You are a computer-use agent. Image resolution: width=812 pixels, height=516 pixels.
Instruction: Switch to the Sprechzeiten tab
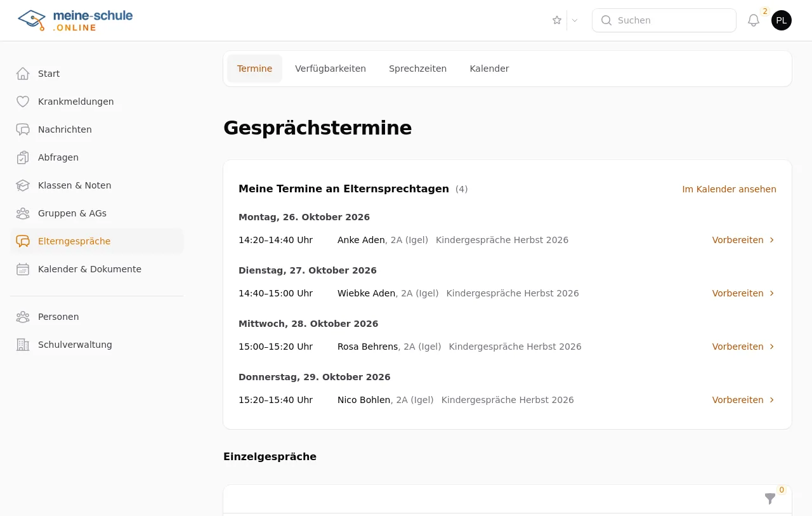pyautogui.click(x=417, y=69)
